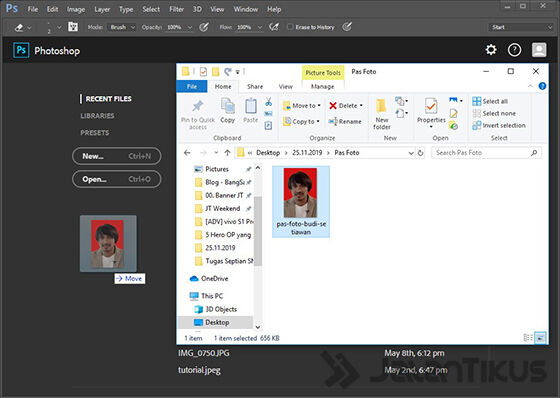Click the Edit file icon in Open group

[454, 114]
